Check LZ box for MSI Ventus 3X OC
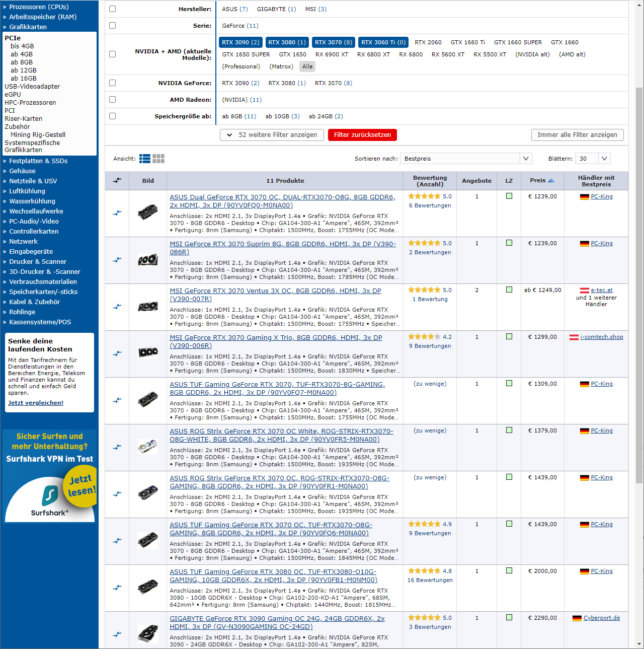 (509, 290)
